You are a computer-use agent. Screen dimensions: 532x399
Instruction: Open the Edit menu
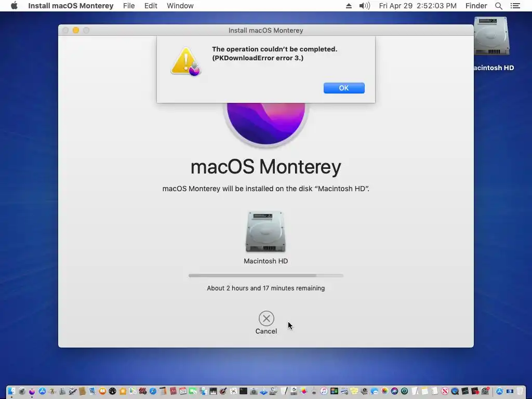[x=151, y=6]
